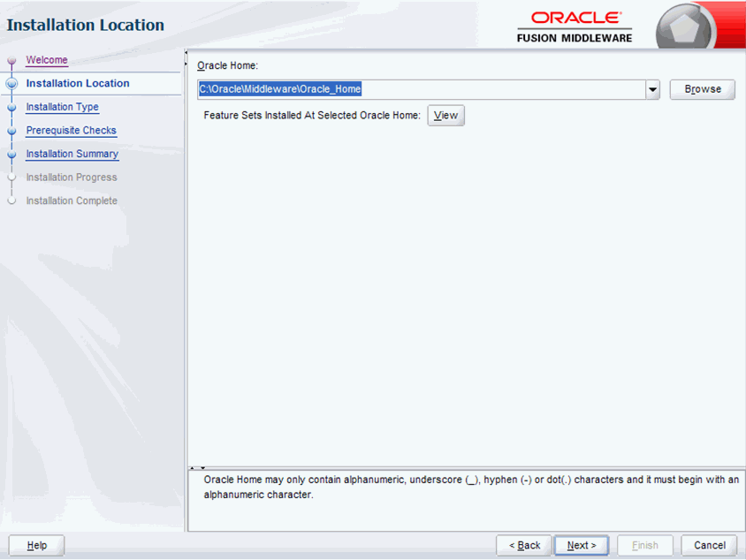746x560 pixels.
Task: View feature sets installed at Oracle Home
Action: click(x=445, y=115)
